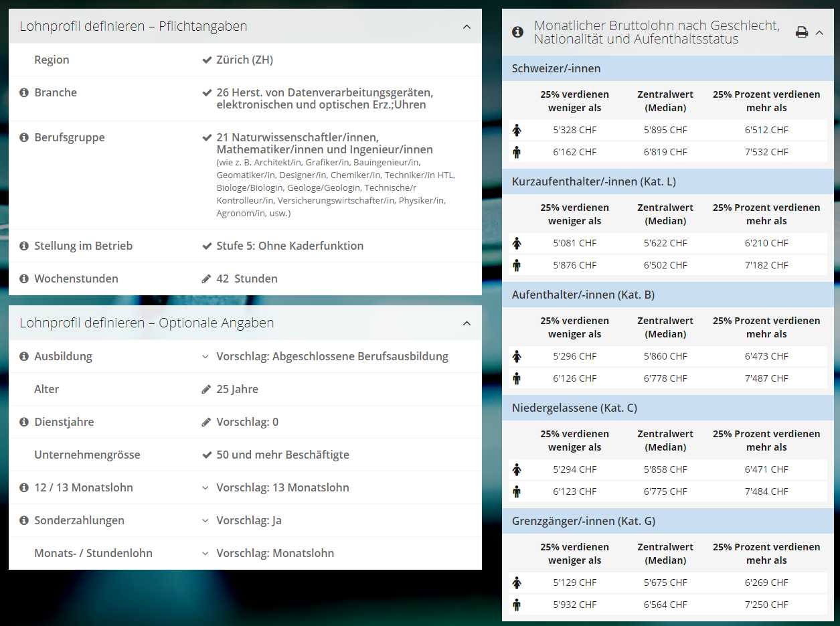
Task: Click the woman icon in Schweizer/-innen table
Action: 516,130
